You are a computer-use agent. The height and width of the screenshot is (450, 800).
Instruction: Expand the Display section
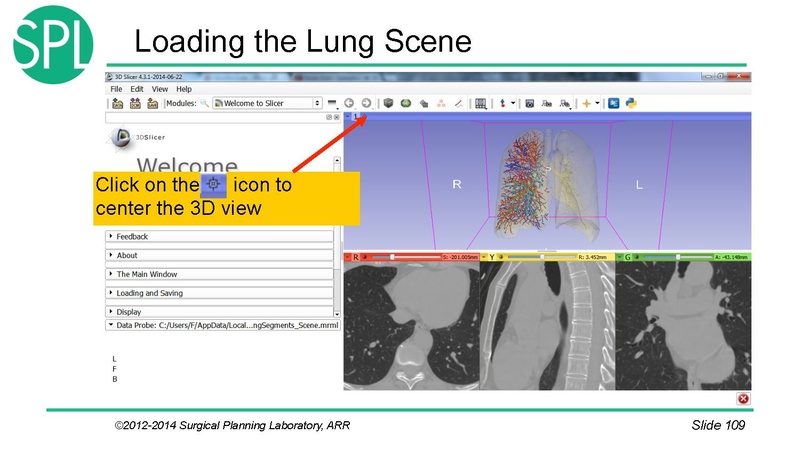click(219, 312)
